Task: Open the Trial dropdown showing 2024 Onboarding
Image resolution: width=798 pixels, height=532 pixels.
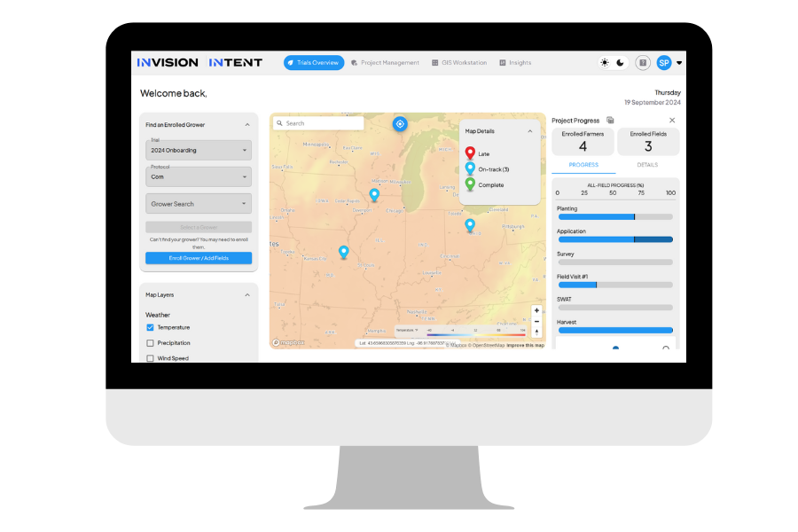Action: 199,151
